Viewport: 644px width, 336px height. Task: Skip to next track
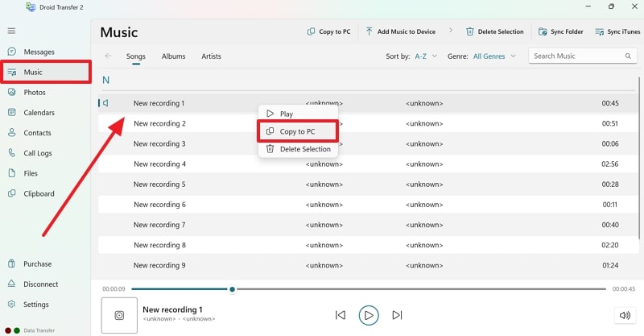(x=397, y=315)
